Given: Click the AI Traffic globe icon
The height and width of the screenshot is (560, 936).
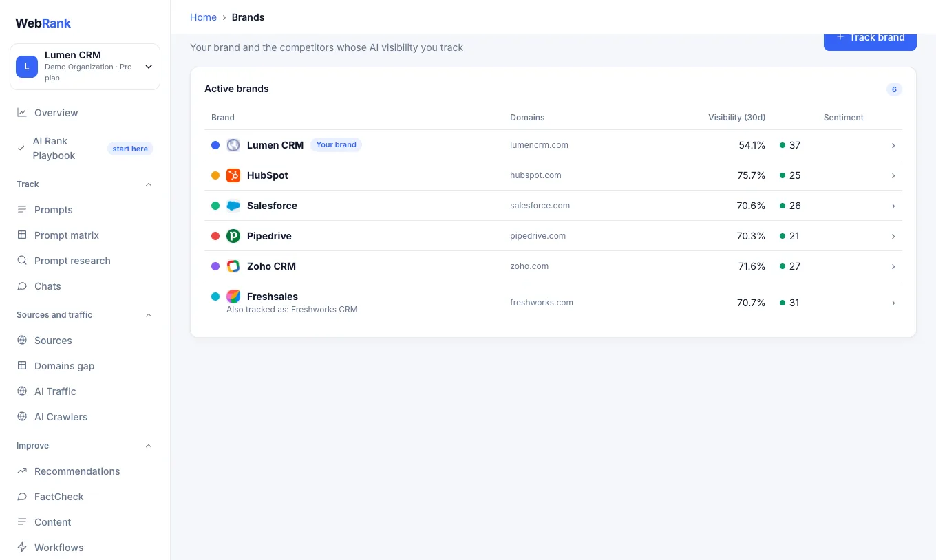Looking at the screenshot, I should click(x=22, y=391).
